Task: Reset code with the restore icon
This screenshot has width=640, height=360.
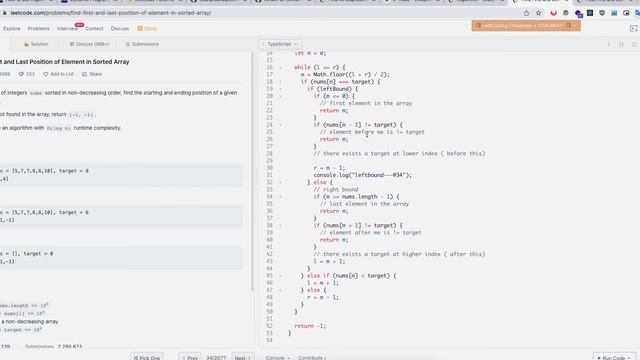Action: point(634,44)
